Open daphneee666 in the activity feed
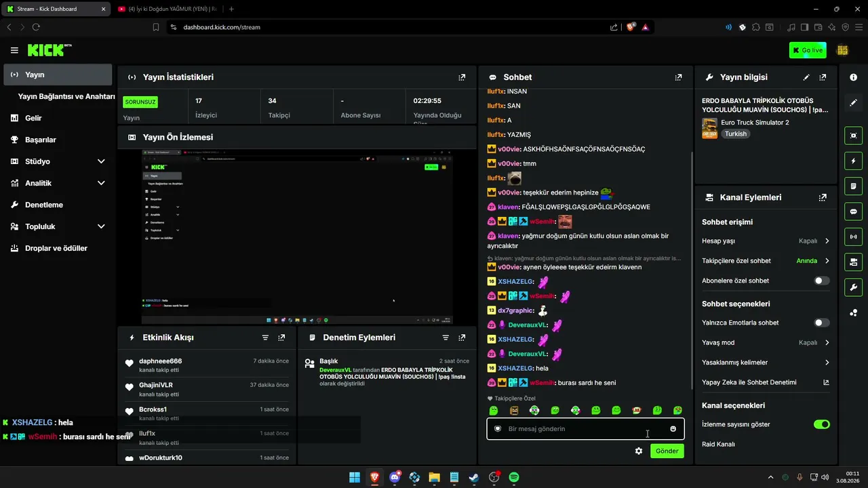This screenshot has height=488, width=868. (161, 361)
